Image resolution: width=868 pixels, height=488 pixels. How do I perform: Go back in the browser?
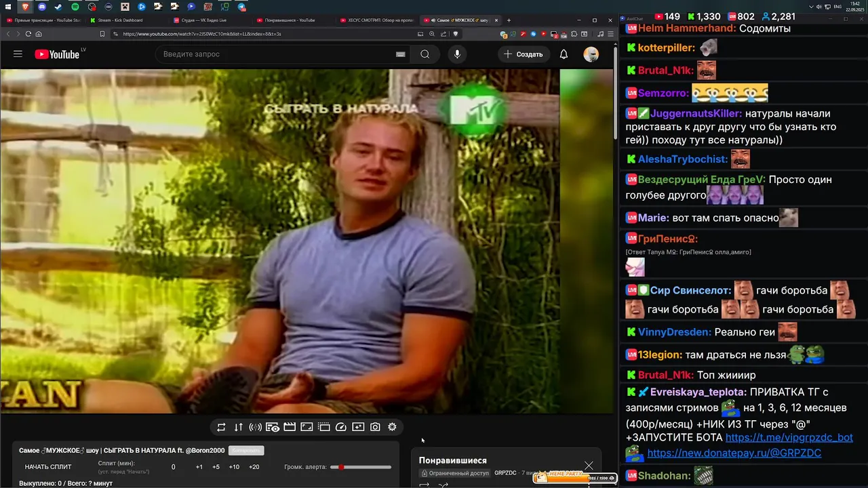8,34
